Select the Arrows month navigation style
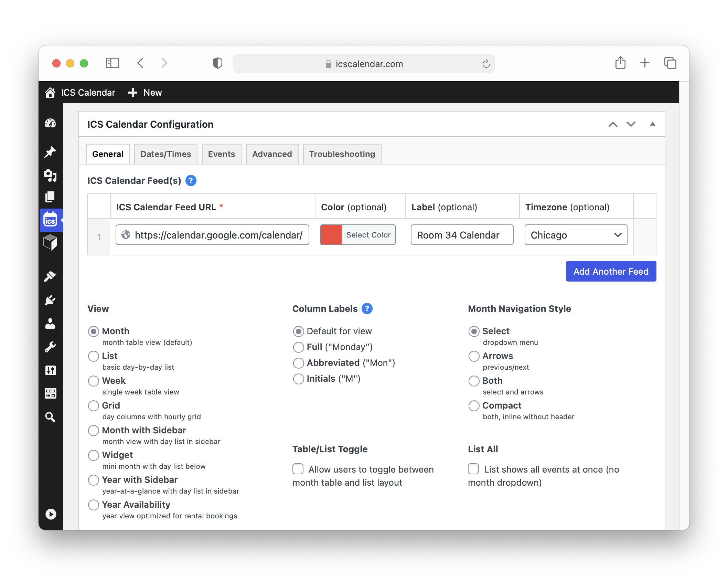The width and height of the screenshot is (728, 581). coord(474,356)
